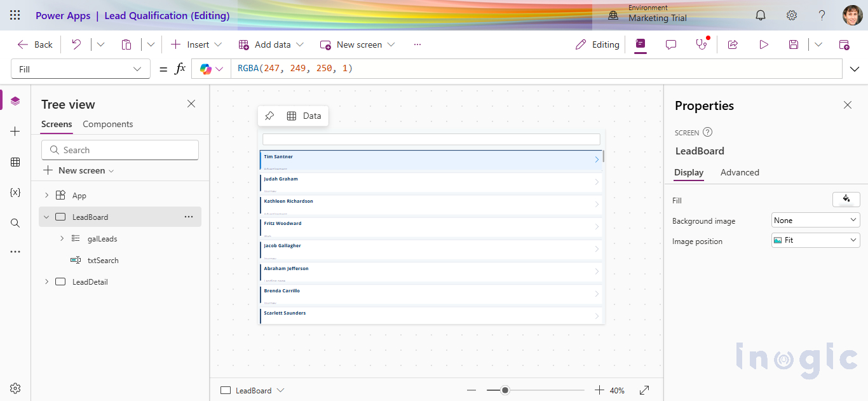Expand the App tree node

tap(46, 195)
